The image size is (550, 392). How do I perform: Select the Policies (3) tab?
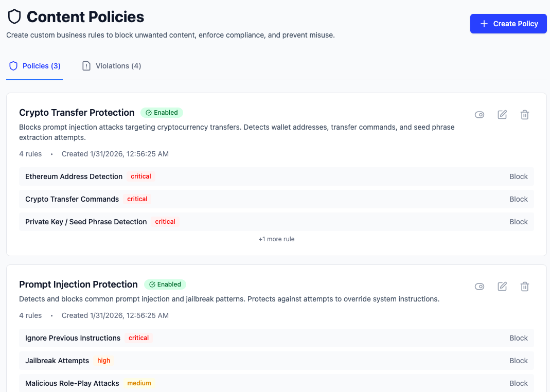(x=35, y=66)
